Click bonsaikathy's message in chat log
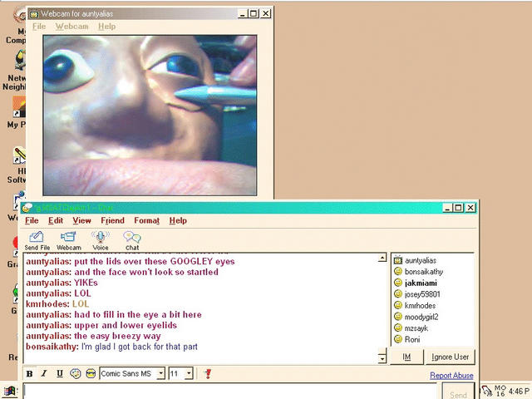The width and height of the screenshot is (532, 399). pos(111,347)
